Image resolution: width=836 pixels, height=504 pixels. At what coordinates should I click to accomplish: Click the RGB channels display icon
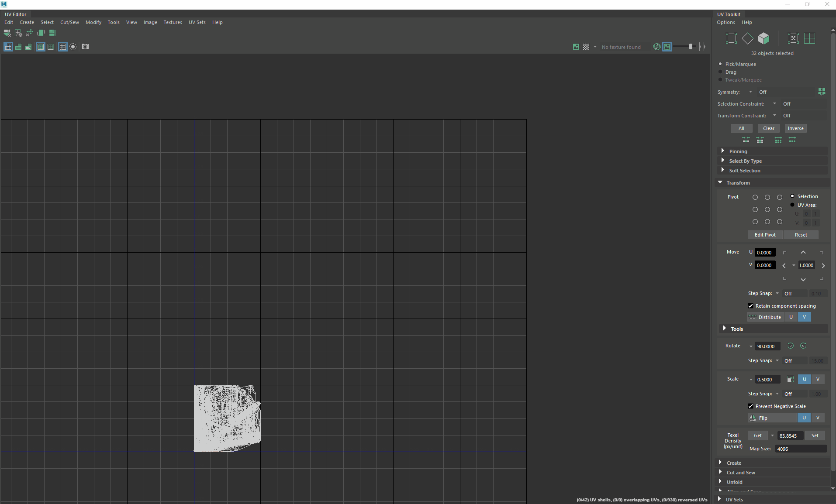coord(656,47)
